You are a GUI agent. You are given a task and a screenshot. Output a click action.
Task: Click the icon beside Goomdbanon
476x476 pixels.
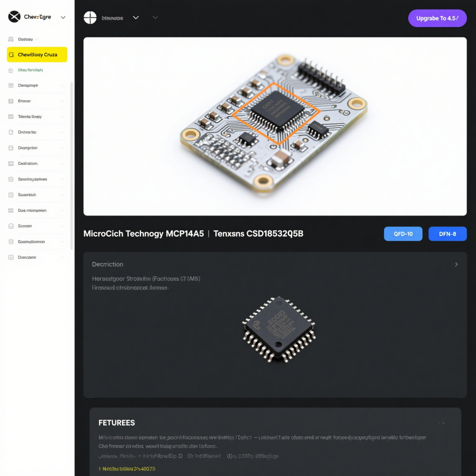click(11, 242)
